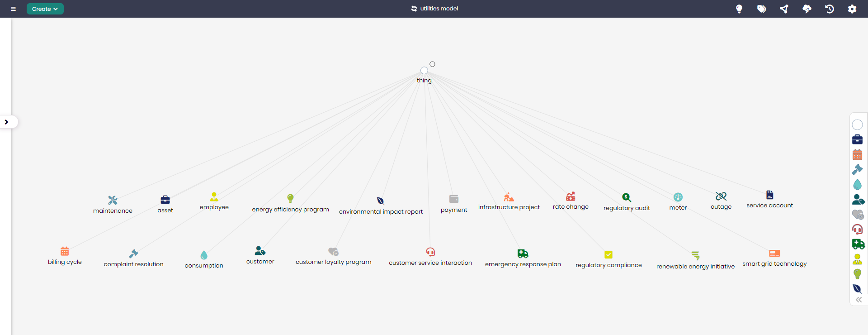This screenshot has height=335, width=868.
Task: Pick the green lightbulb in right palette
Action: pos(857,274)
